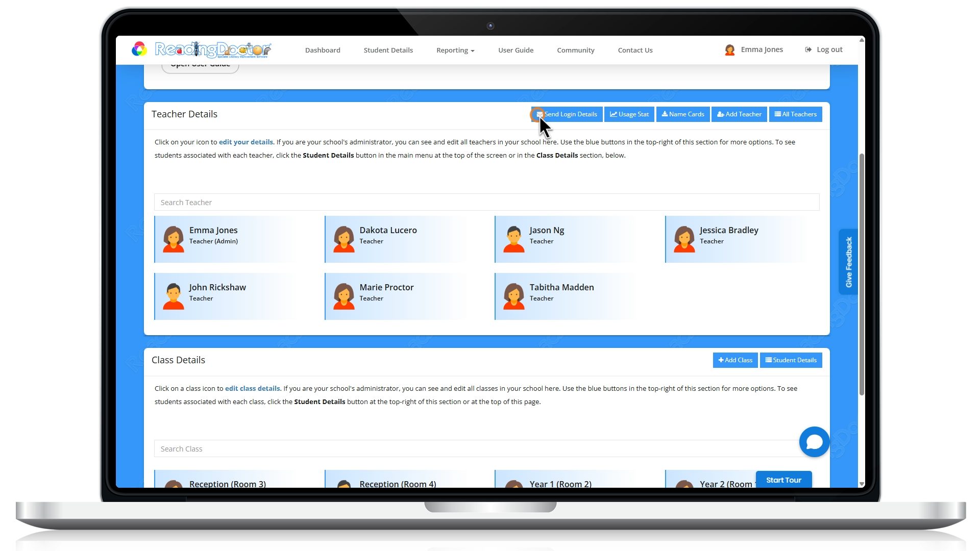Image resolution: width=980 pixels, height=551 pixels.
Task: Click the Add Teacher button
Action: point(739,114)
